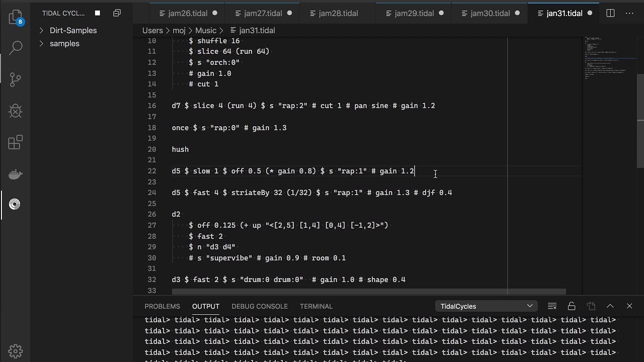Close the bottom panel
Viewport: 644px width, 362px height.
pyautogui.click(x=629, y=306)
